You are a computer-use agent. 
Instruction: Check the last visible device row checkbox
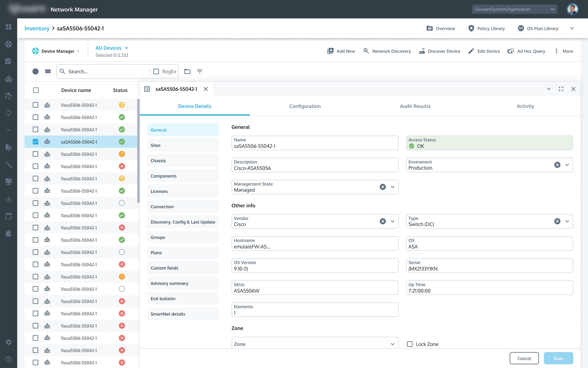36,362
